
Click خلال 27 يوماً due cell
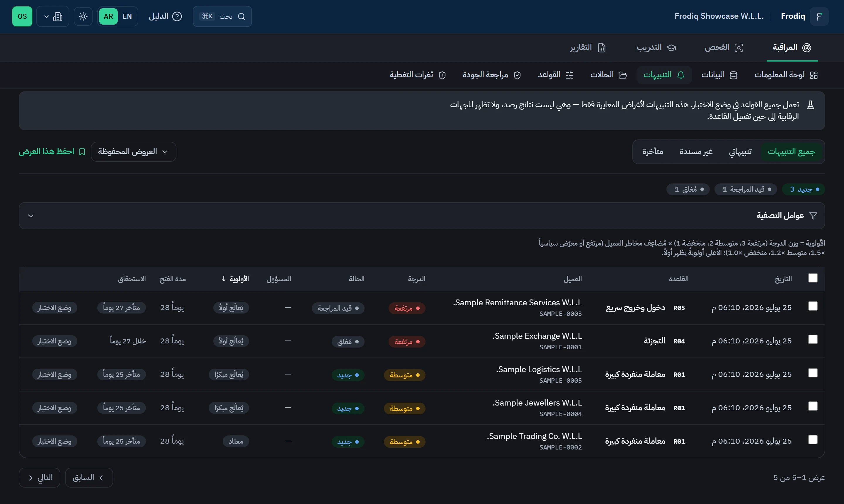[128, 341]
